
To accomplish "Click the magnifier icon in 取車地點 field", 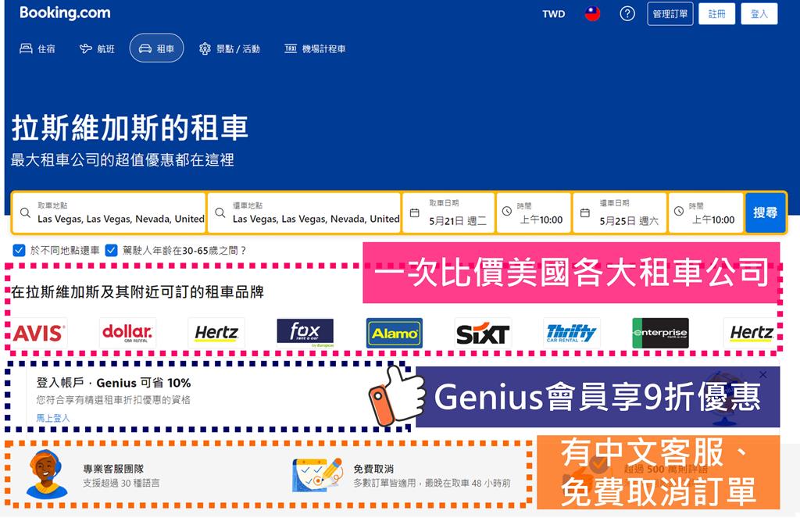I will [25, 212].
